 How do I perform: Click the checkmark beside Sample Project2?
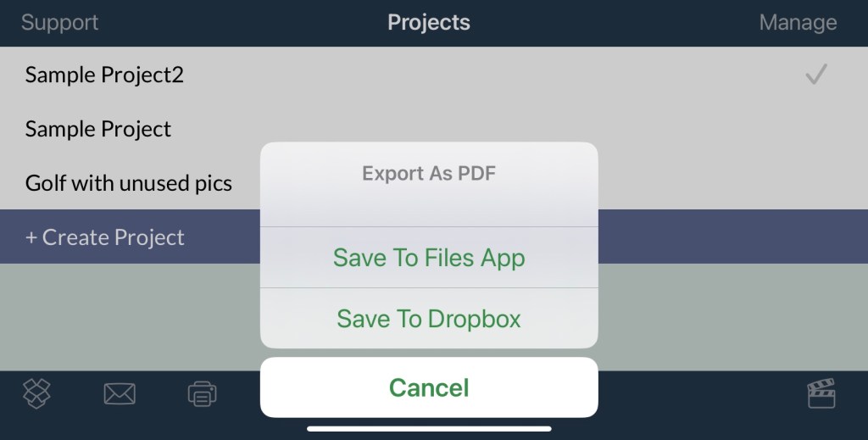pyautogui.click(x=815, y=75)
